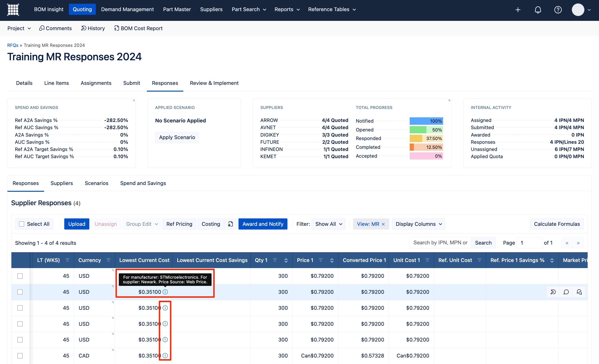Open the app grid launcher icon
Image resolution: width=599 pixels, height=364 pixels.
[13, 10]
